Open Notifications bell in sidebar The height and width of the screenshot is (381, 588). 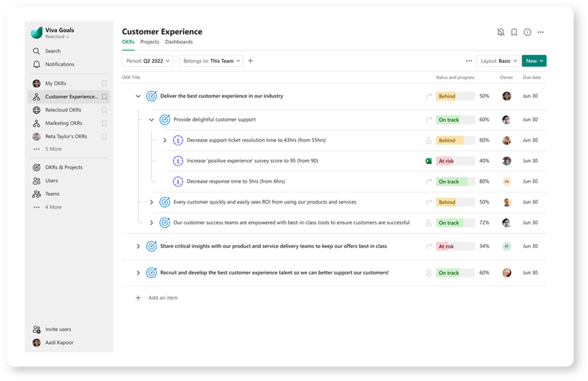[37, 65]
